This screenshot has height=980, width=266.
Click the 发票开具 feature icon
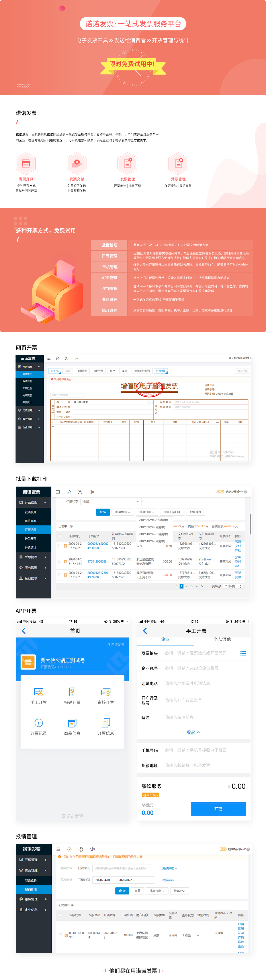[26, 164]
